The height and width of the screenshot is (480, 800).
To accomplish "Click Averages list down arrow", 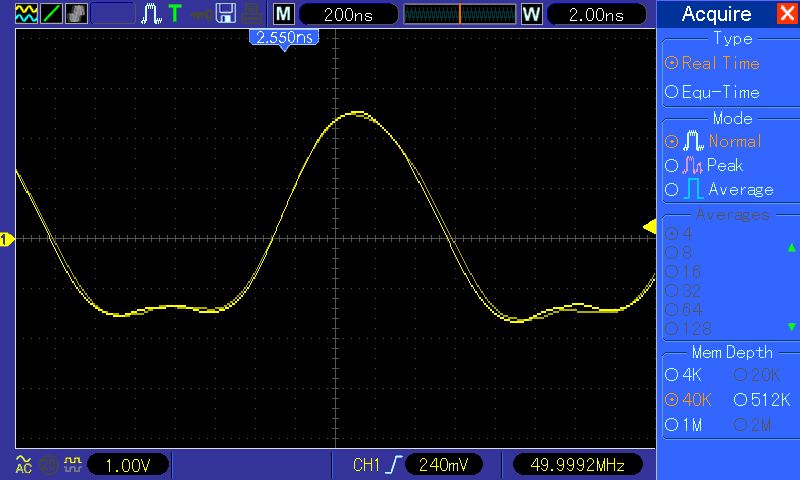I will click(x=791, y=326).
